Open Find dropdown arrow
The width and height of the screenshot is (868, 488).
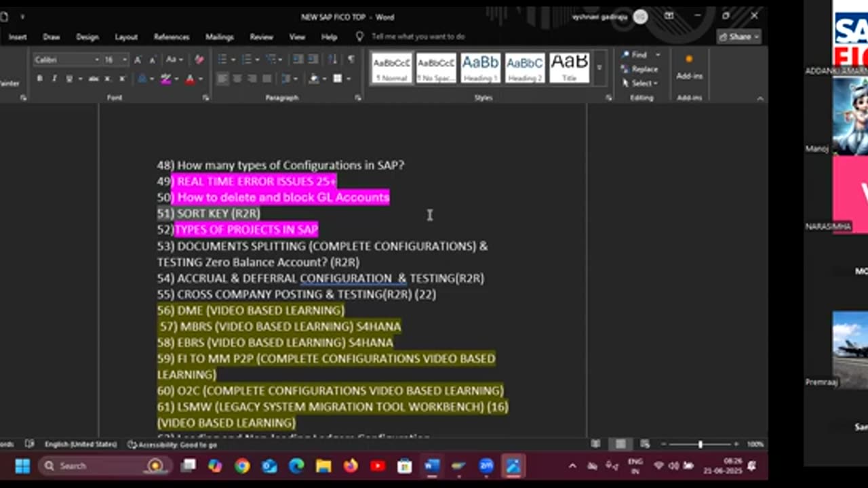(x=657, y=54)
